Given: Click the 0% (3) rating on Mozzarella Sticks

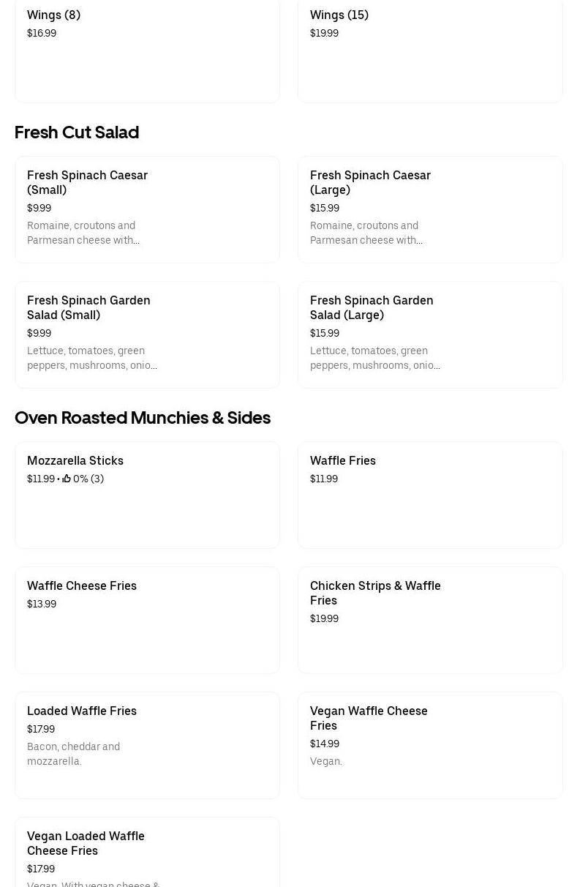Looking at the screenshot, I should (x=88, y=479).
